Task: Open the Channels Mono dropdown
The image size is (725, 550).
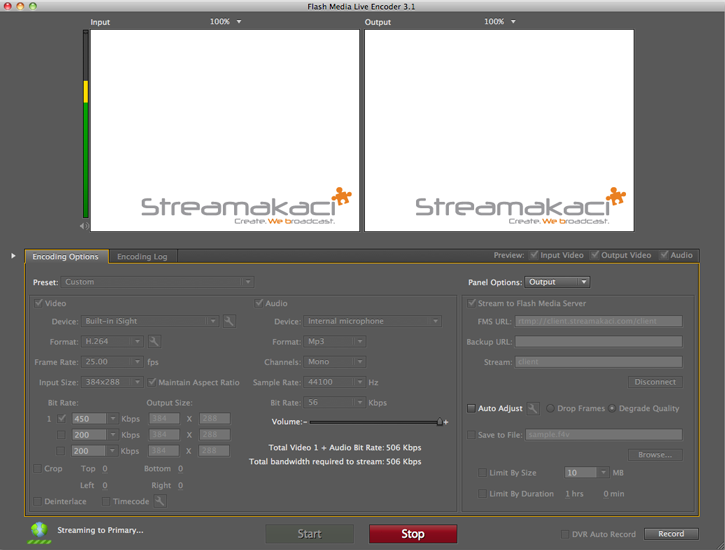Action: tap(335, 362)
